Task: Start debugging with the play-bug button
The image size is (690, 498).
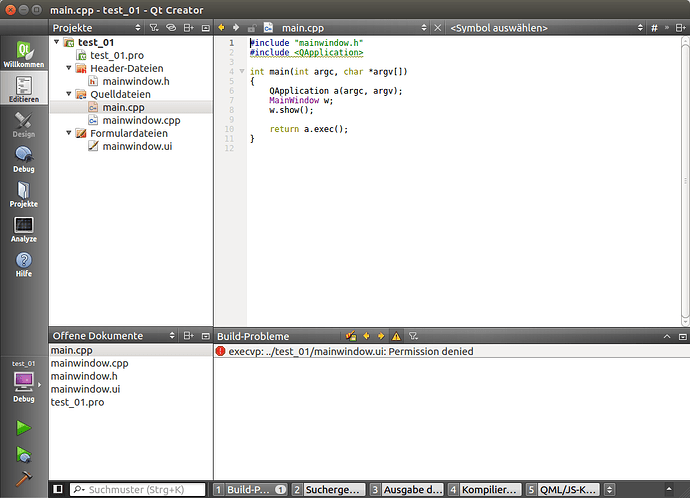Action: (x=23, y=454)
